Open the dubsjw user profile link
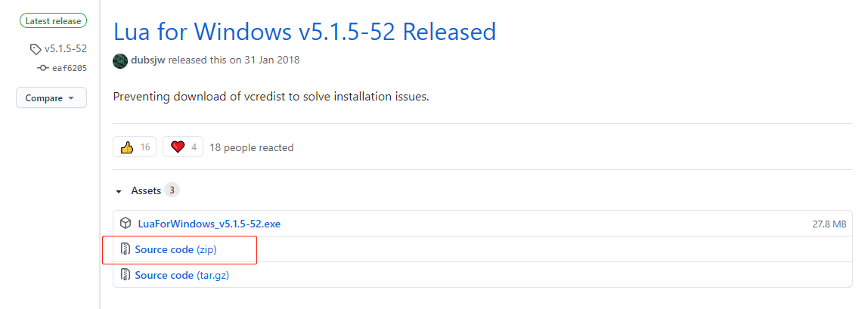 [148, 60]
